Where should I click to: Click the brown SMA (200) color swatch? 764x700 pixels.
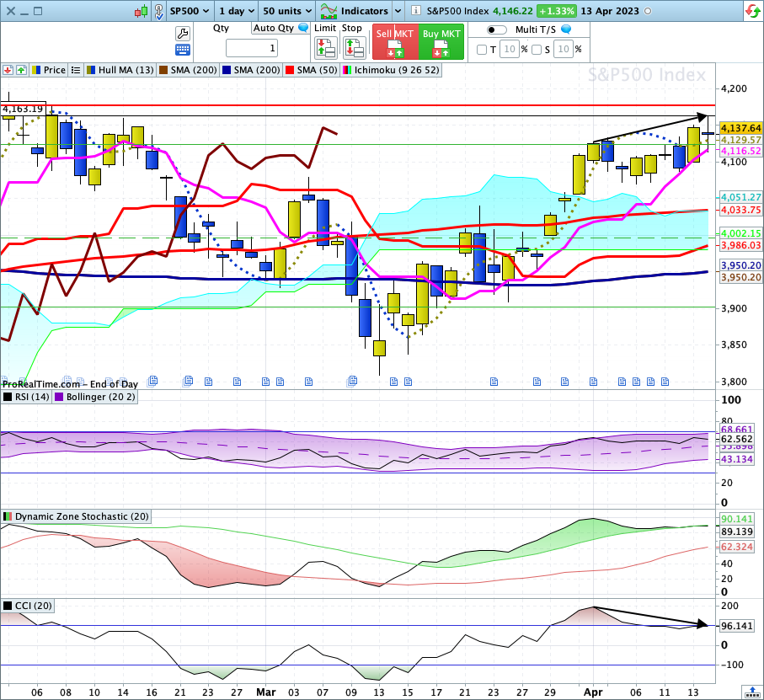(163, 70)
